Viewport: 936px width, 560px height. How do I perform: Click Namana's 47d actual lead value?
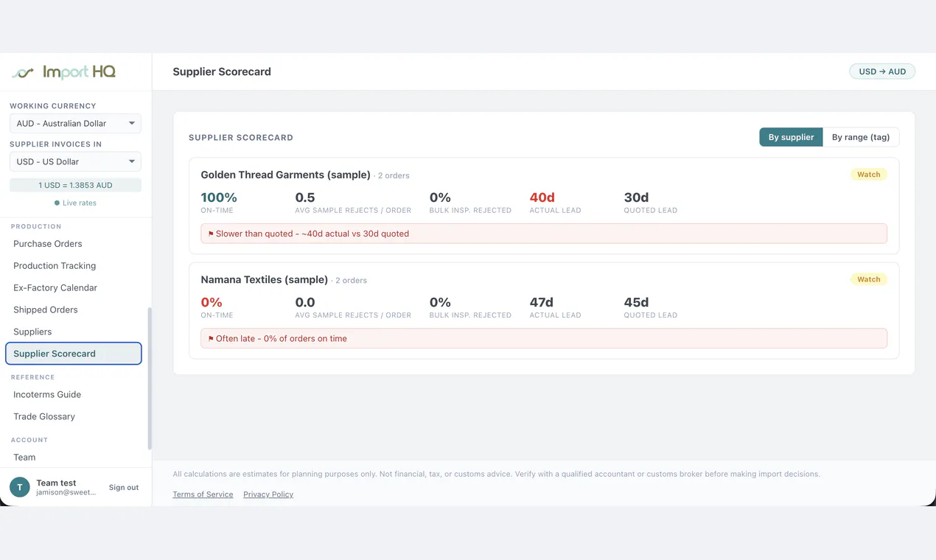[541, 302]
